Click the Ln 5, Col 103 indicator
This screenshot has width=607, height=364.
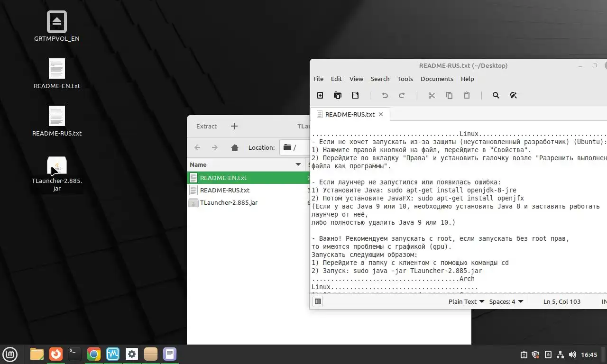pyautogui.click(x=562, y=301)
